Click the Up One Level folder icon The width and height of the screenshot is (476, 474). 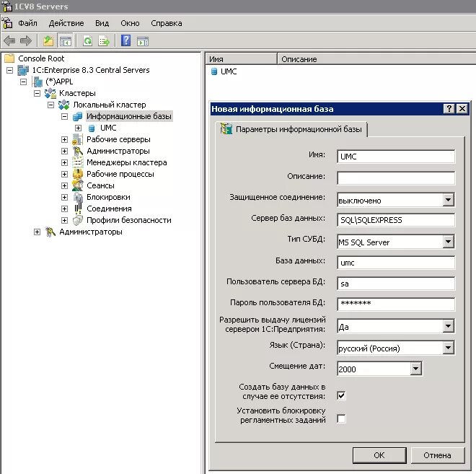(x=48, y=40)
